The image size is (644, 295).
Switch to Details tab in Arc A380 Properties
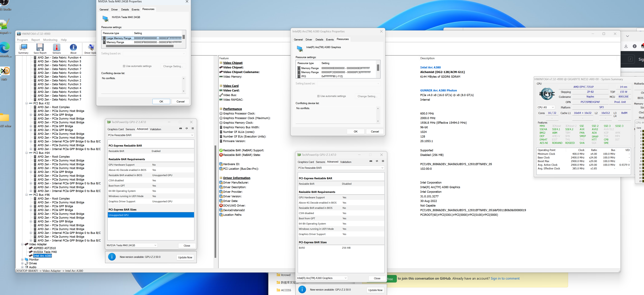pos(319,40)
